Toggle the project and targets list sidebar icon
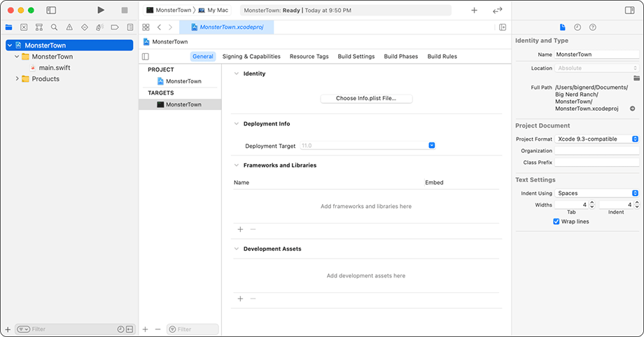Screen dimensions: 644x337 point(146,56)
